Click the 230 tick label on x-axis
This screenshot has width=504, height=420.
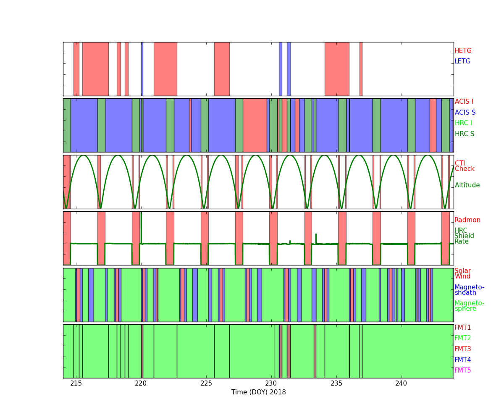click(271, 383)
